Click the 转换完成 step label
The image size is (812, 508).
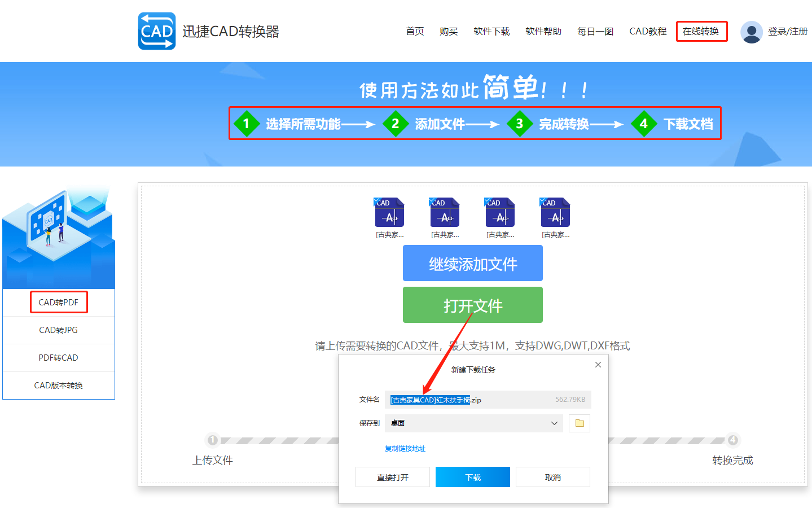coord(732,461)
